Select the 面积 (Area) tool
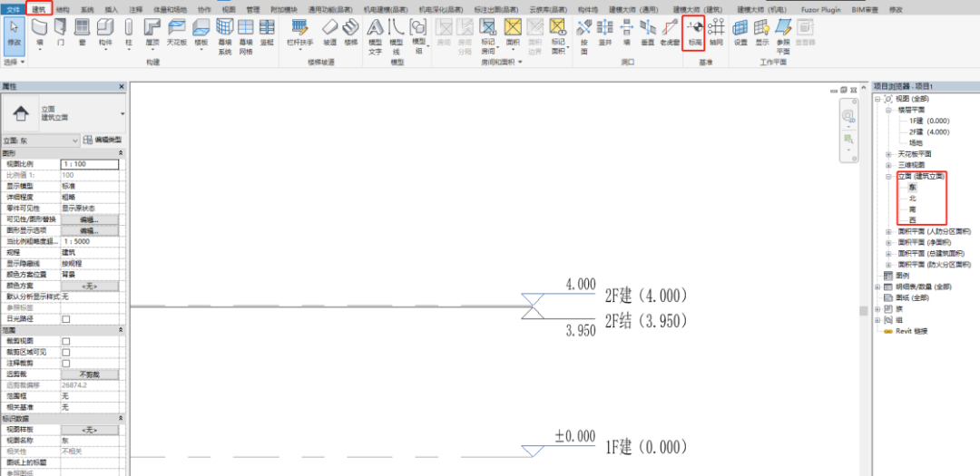Screen dimensions: 980x476 click(x=513, y=34)
